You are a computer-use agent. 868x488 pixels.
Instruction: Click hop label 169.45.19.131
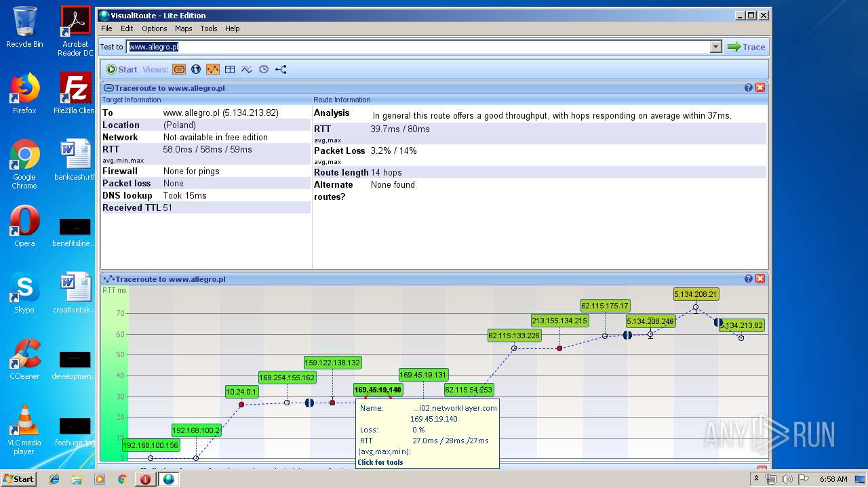coord(423,375)
